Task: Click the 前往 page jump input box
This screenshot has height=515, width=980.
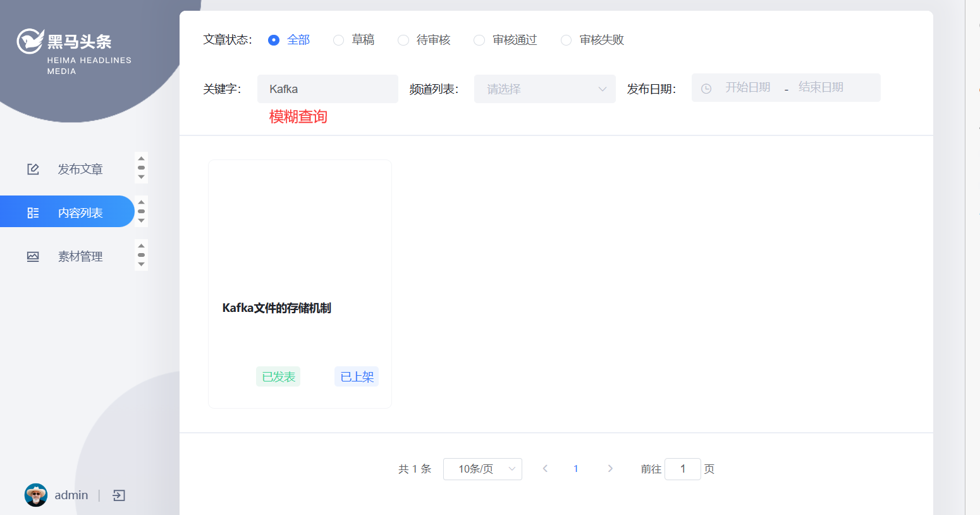Action: [x=683, y=469]
